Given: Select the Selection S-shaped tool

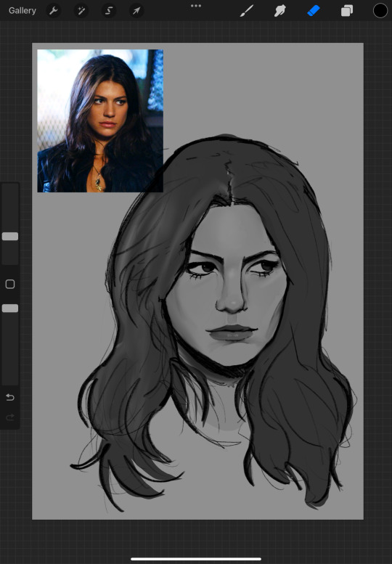Looking at the screenshot, I should click(x=109, y=11).
